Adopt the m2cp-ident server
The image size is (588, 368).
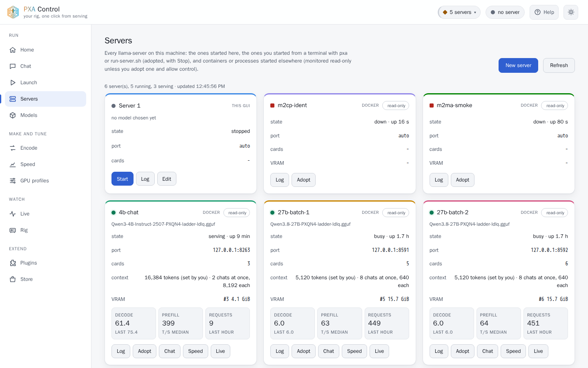pyautogui.click(x=303, y=180)
